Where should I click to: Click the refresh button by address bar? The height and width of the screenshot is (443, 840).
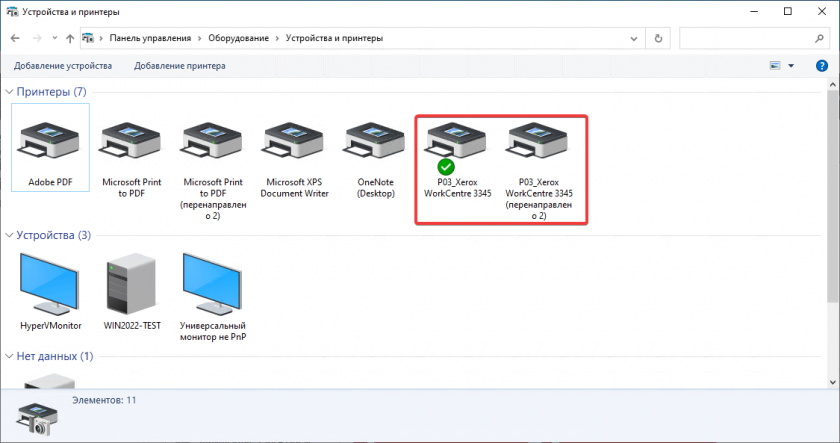[x=658, y=38]
